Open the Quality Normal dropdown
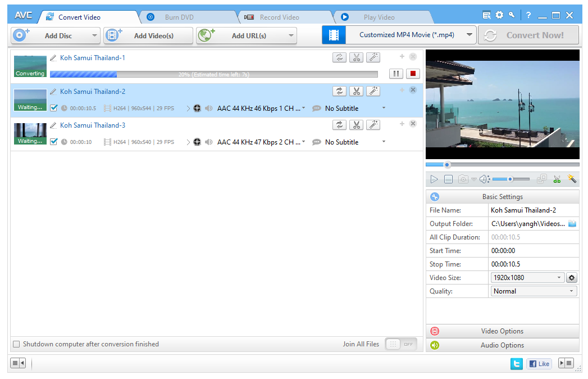This screenshot has width=588, height=379. (x=534, y=291)
